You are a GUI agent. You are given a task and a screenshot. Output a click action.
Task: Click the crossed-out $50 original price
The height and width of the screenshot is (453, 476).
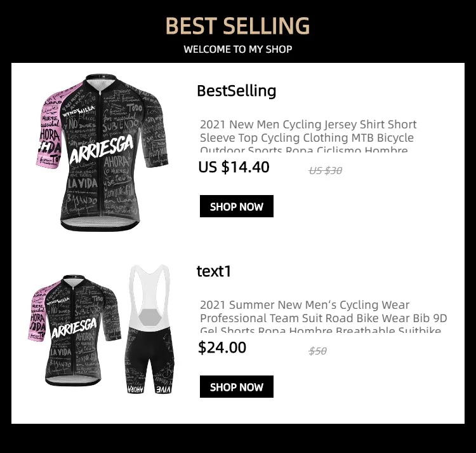click(317, 351)
